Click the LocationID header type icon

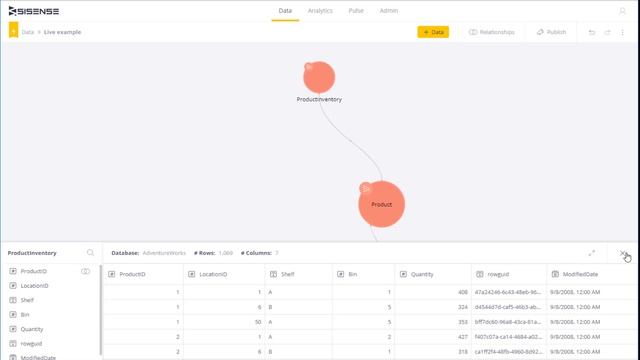191,274
